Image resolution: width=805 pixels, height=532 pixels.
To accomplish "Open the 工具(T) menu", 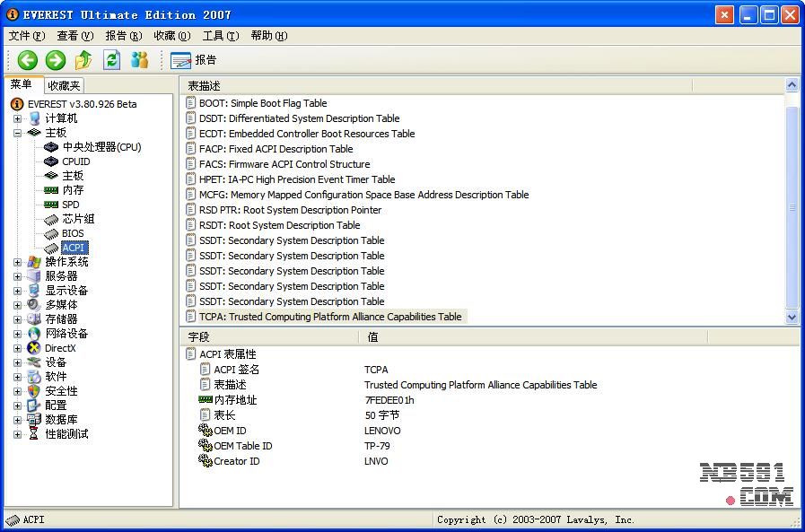I will point(220,36).
